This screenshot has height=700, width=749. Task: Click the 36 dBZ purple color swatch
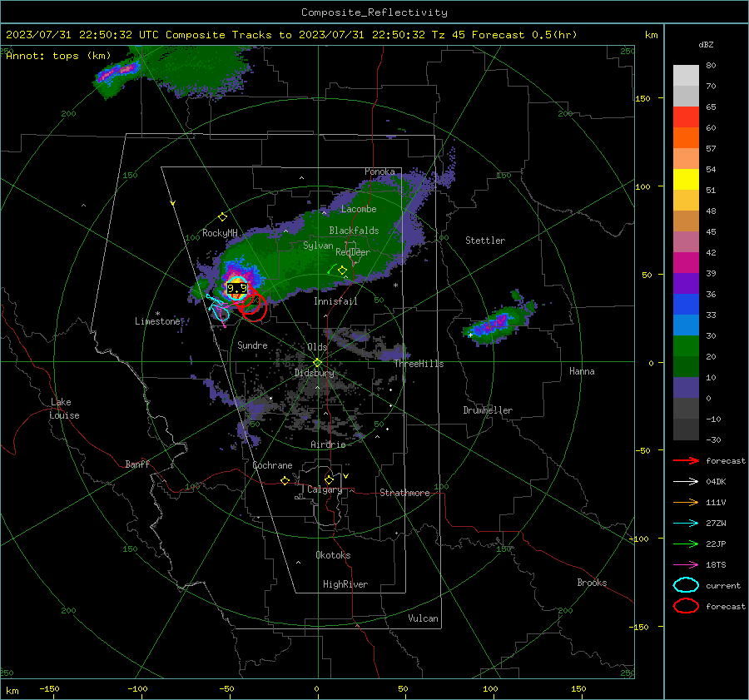pos(686,283)
